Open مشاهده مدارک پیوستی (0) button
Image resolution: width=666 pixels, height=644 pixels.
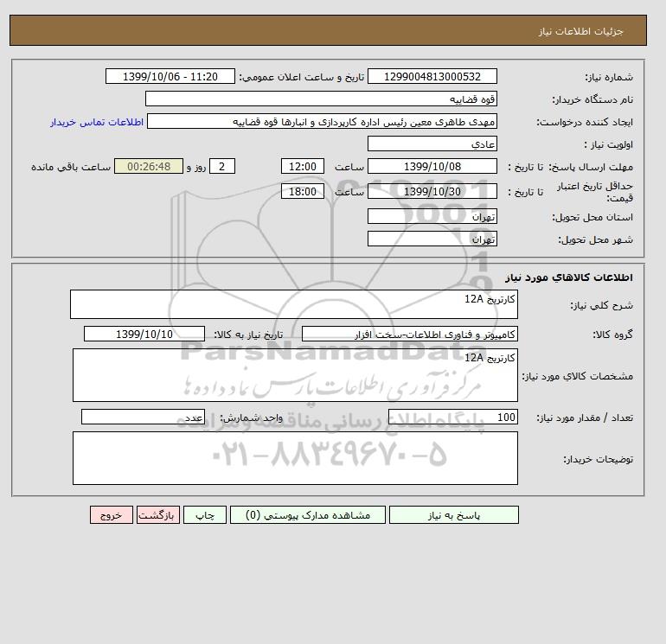pyautogui.click(x=308, y=514)
